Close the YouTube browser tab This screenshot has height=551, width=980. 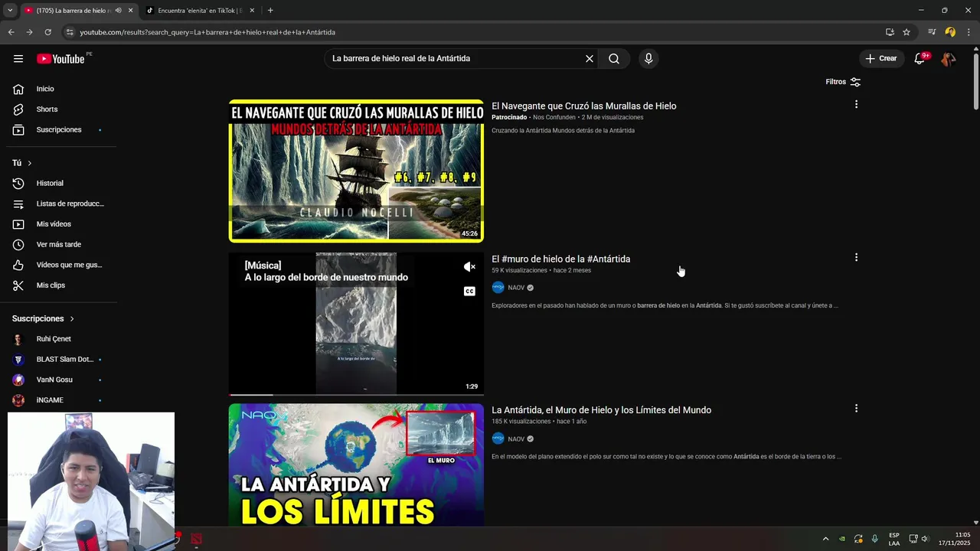(130, 11)
